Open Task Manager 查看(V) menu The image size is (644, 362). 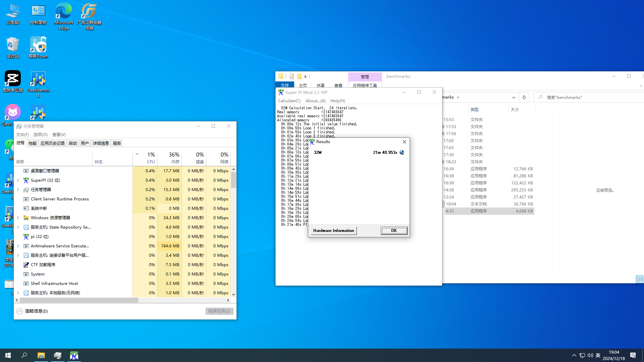tap(59, 134)
